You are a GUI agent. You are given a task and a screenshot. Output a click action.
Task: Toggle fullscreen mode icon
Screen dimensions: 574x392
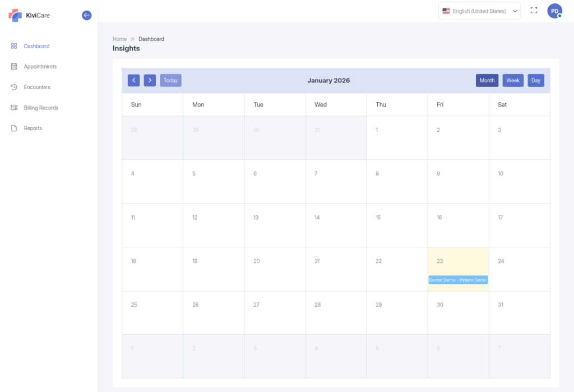pos(534,11)
